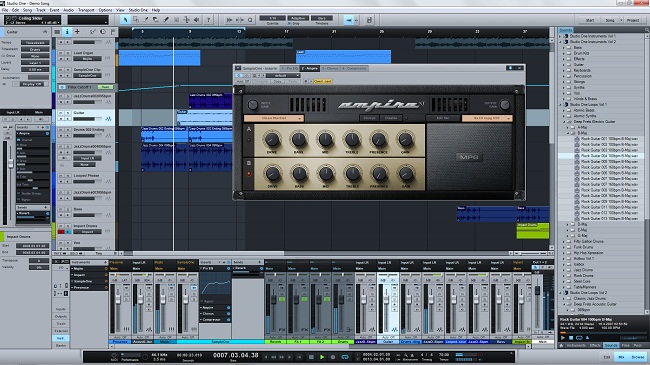This screenshot has width=650, height=365.
Task: Turn the Ampire Input Gain knob
Action: pyautogui.click(x=252, y=105)
